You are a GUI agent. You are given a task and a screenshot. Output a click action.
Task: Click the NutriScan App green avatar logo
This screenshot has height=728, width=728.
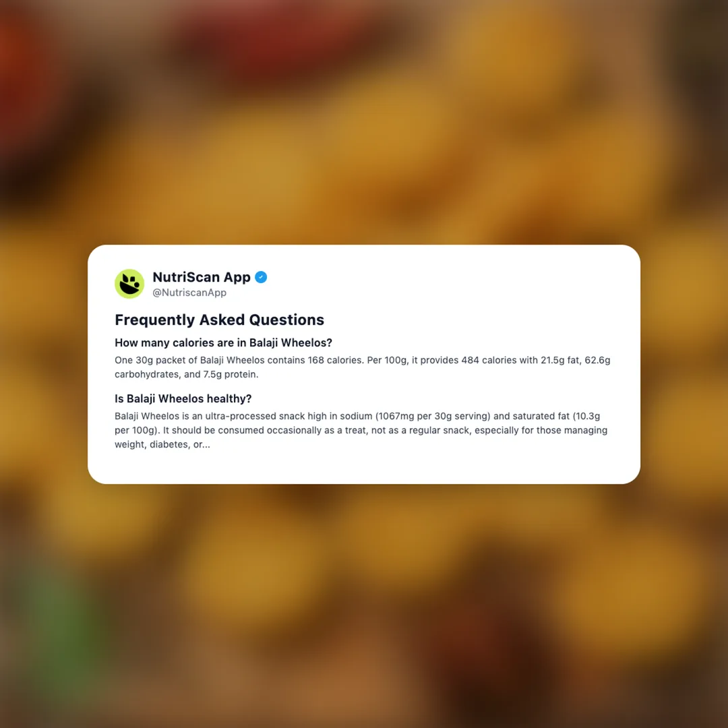pyautogui.click(x=129, y=284)
